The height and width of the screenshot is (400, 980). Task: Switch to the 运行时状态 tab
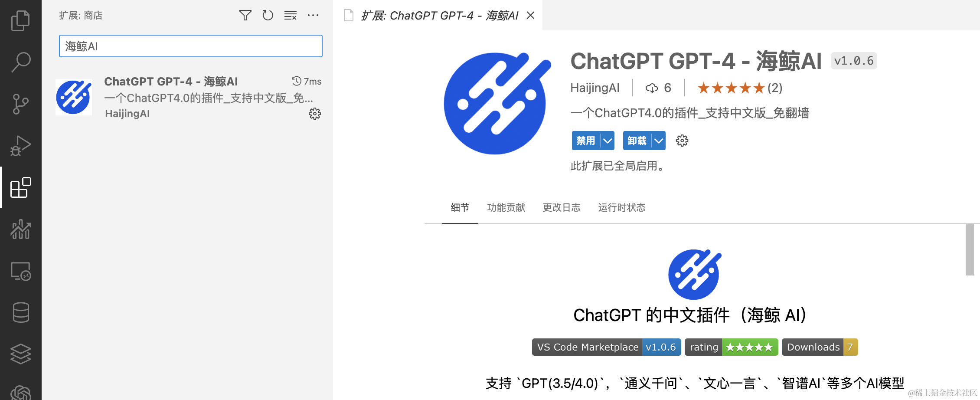tap(622, 207)
